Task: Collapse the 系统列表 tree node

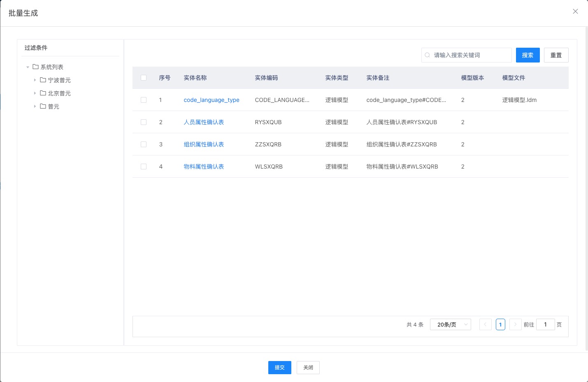Action: pyautogui.click(x=28, y=67)
